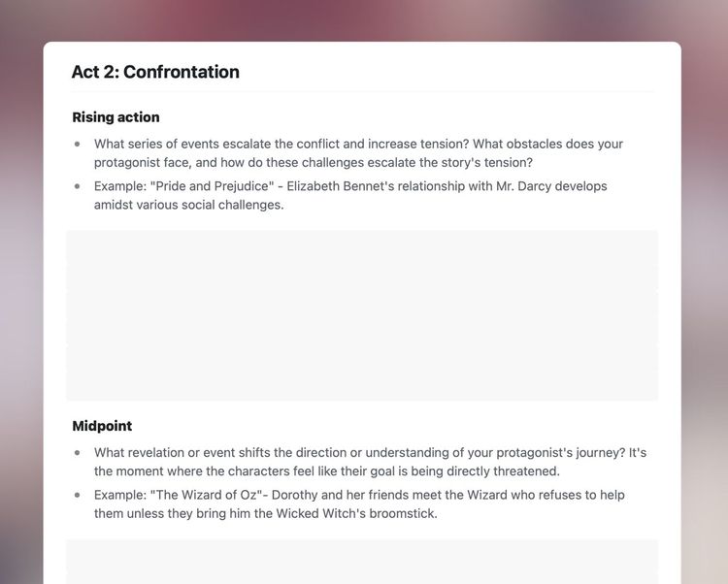Click the horizontal divider below the Act 2 title
Image resolution: width=728 pixels, height=584 pixels.
click(x=361, y=92)
